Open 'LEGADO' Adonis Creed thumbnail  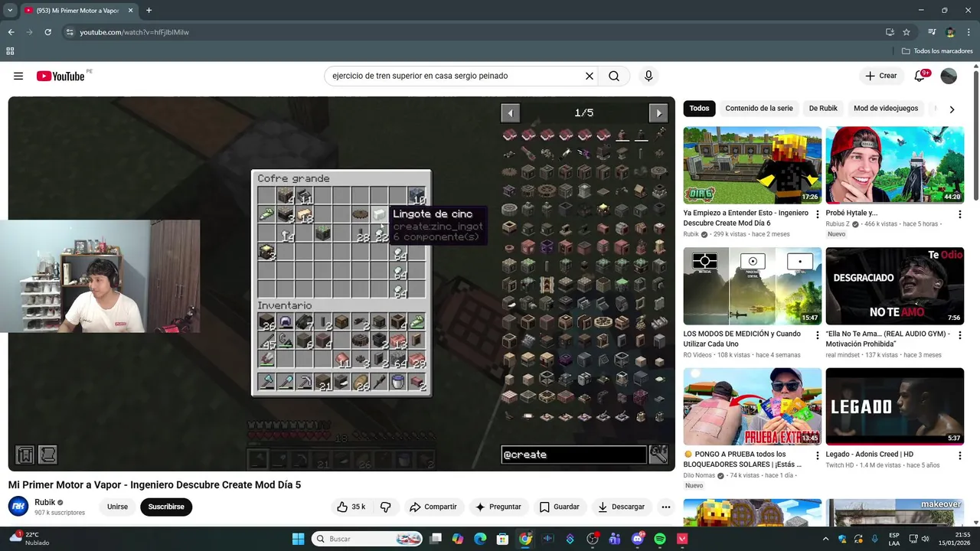coord(894,406)
